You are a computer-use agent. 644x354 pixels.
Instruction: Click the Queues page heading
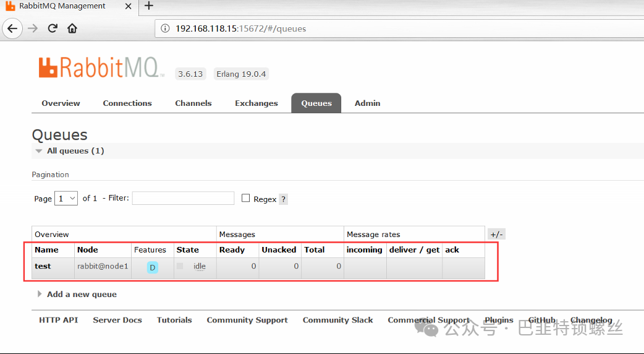click(59, 135)
